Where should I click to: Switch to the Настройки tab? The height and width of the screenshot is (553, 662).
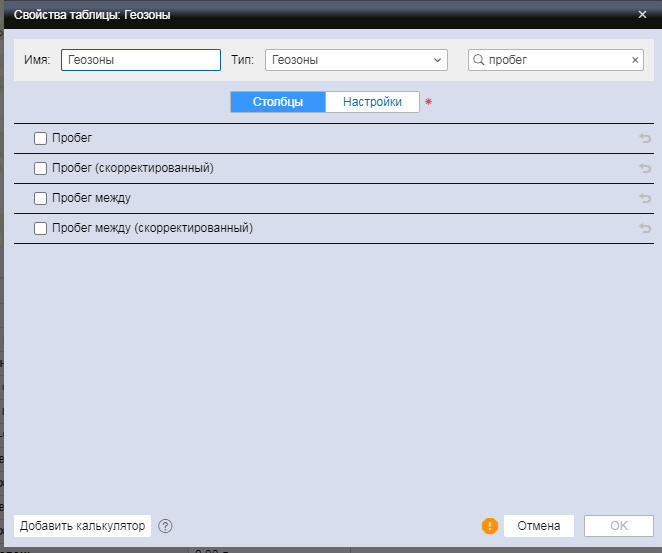tap(372, 102)
